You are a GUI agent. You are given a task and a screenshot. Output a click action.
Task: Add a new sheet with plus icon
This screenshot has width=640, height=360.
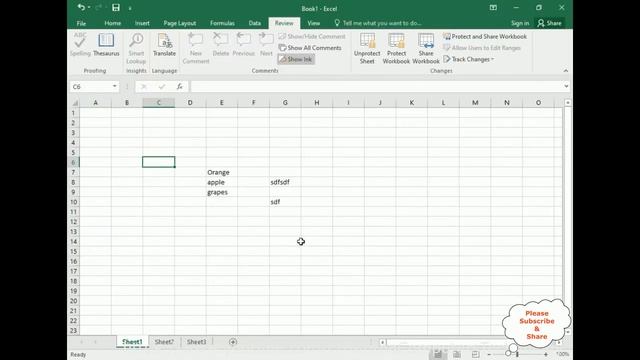click(233, 342)
